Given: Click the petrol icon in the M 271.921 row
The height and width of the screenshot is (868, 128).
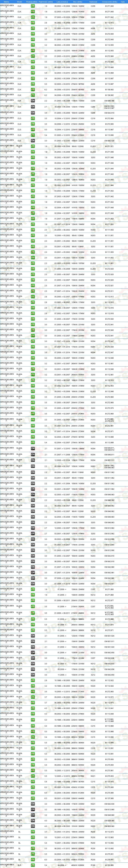Looking at the screenshot, I should [33, 147].
